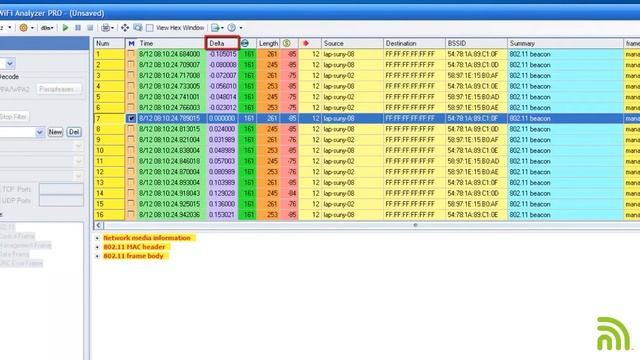Mark packet 16 using its checkbox
The width and height of the screenshot is (640, 360).
pos(131,215)
